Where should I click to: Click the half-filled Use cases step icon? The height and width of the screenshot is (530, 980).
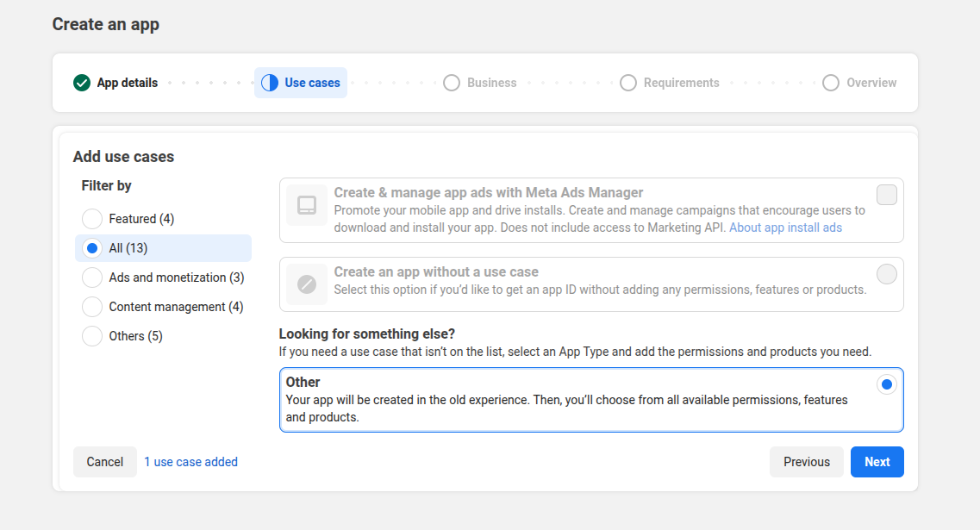coord(270,83)
